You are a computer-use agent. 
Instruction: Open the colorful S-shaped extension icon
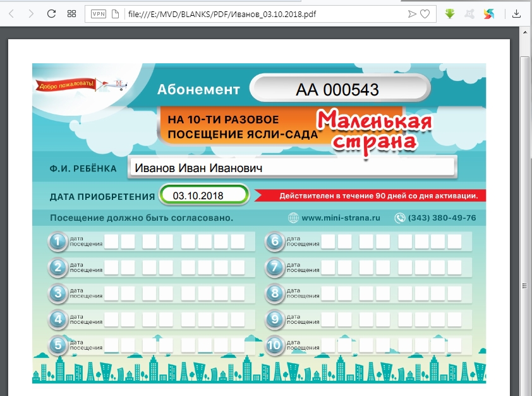490,13
